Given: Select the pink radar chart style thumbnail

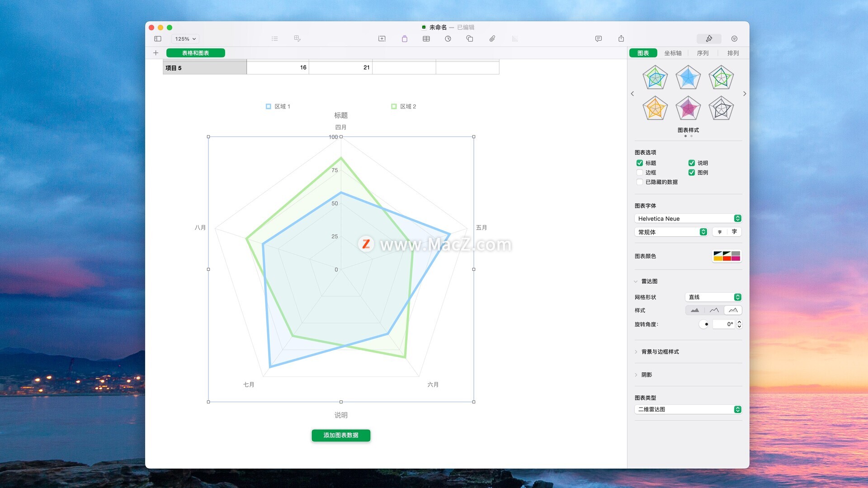Looking at the screenshot, I should pos(688,108).
